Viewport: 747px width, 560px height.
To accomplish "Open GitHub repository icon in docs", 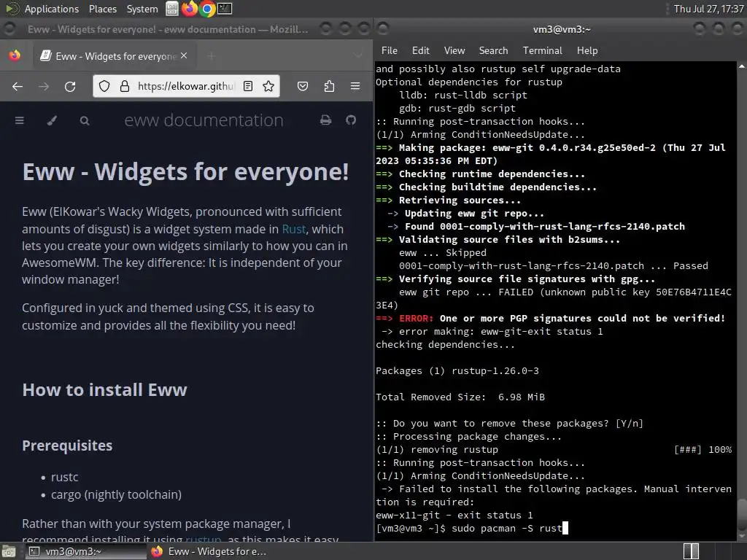I will [x=351, y=120].
